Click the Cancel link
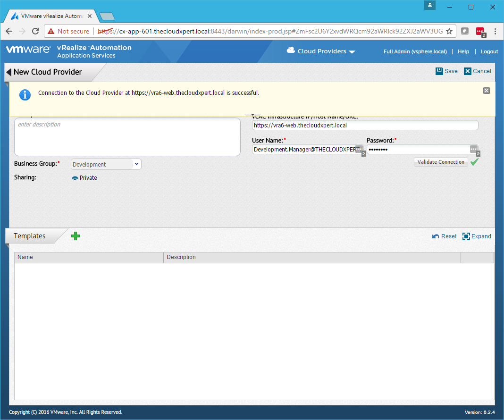 [x=482, y=71]
